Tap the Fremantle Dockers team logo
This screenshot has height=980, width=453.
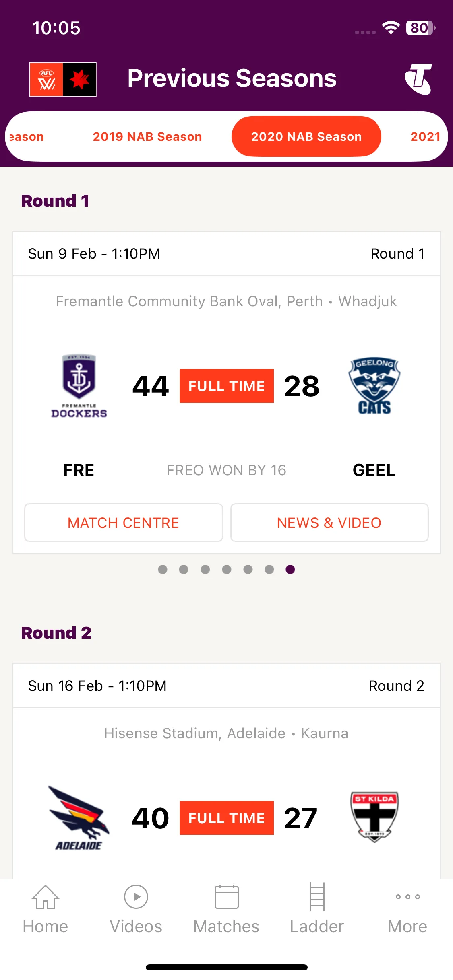pyautogui.click(x=79, y=386)
